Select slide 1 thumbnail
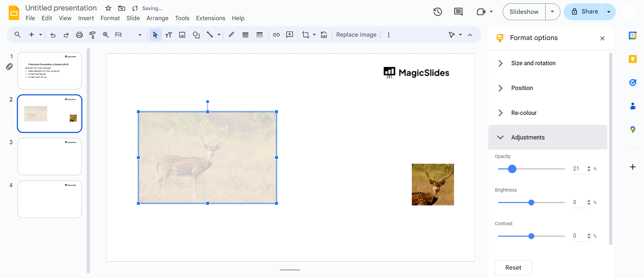644x278 pixels. tap(49, 71)
